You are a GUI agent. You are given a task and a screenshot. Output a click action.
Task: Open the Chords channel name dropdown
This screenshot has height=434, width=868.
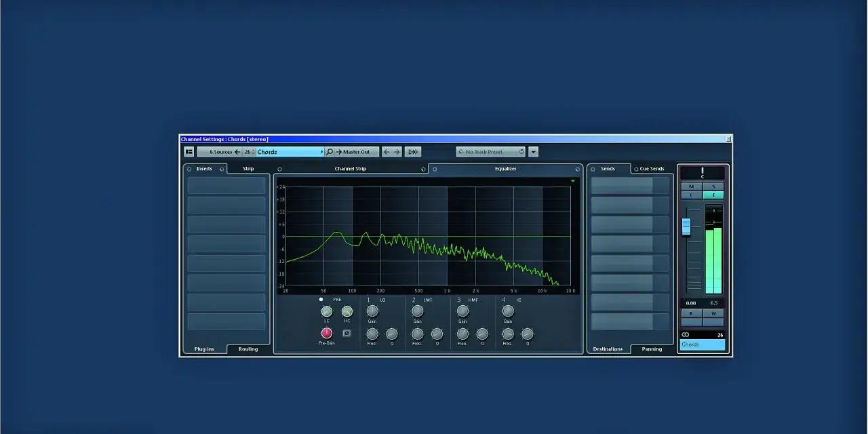click(290, 152)
